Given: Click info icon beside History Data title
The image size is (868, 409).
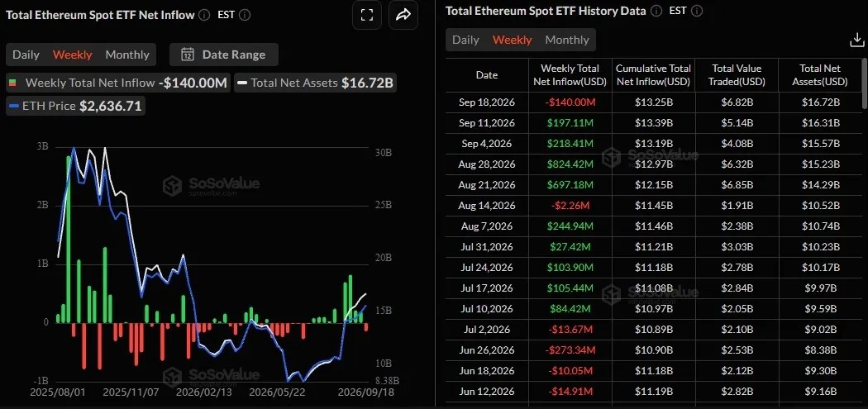Looking at the screenshot, I should tap(656, 11).
